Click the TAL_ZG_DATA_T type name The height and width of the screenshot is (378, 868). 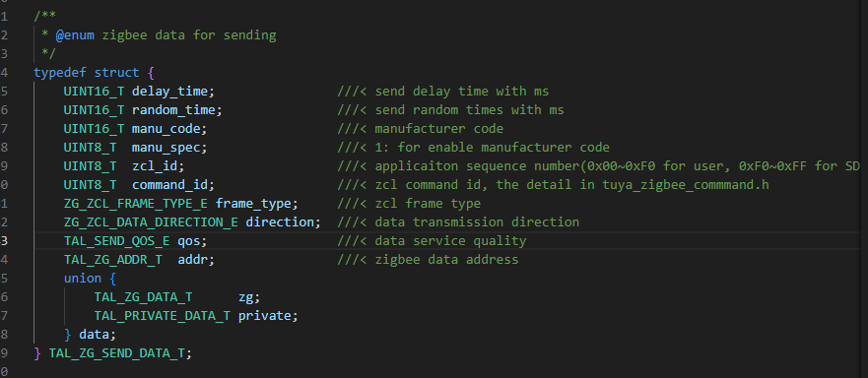pos(143,297)
